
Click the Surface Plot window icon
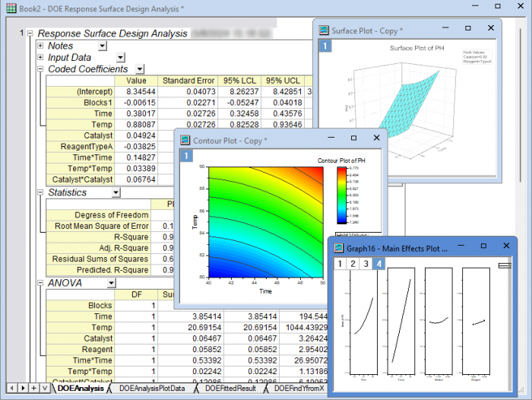324,31
